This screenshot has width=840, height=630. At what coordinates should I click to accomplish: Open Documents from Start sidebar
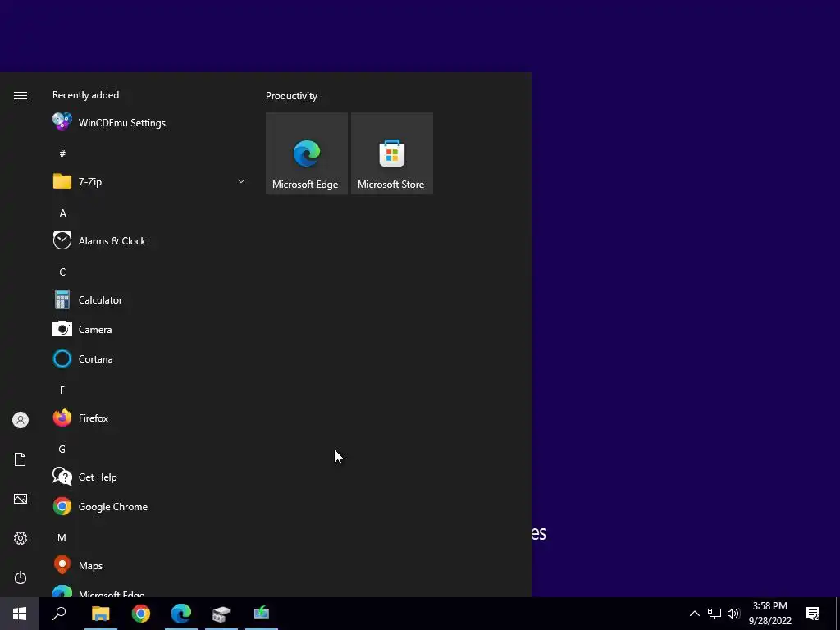(x=21, y=459)
